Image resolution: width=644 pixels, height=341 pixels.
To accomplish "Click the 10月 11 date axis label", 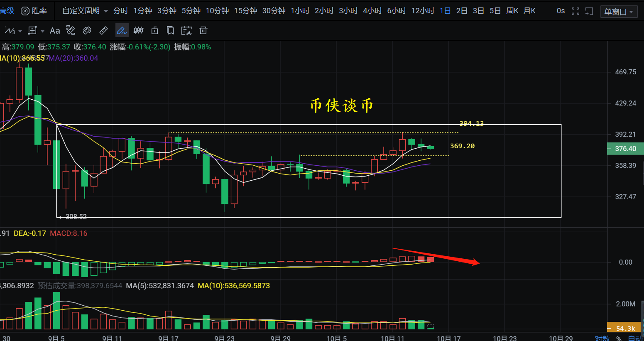I will [x=392, y=338].
